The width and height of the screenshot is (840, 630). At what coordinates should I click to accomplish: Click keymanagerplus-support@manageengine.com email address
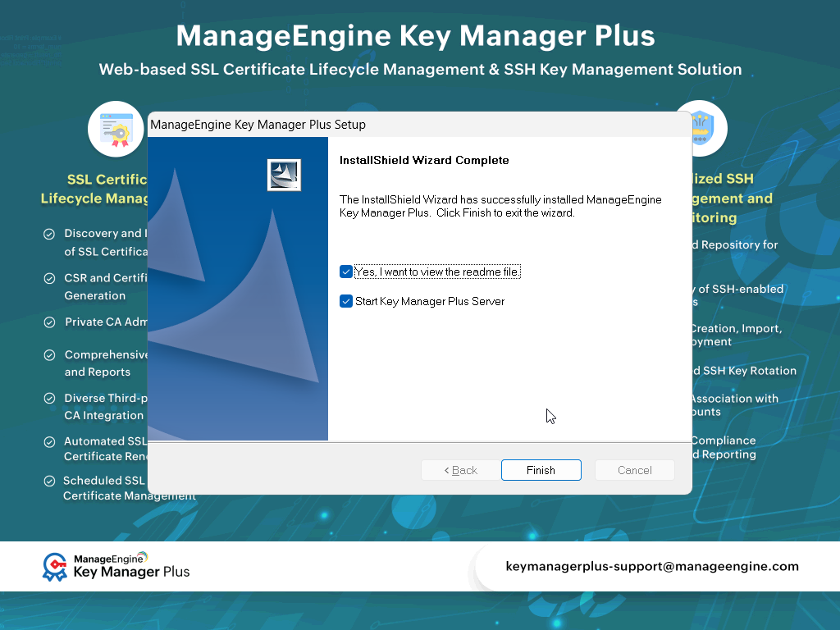pyautogui.click(x=652, y=566)
